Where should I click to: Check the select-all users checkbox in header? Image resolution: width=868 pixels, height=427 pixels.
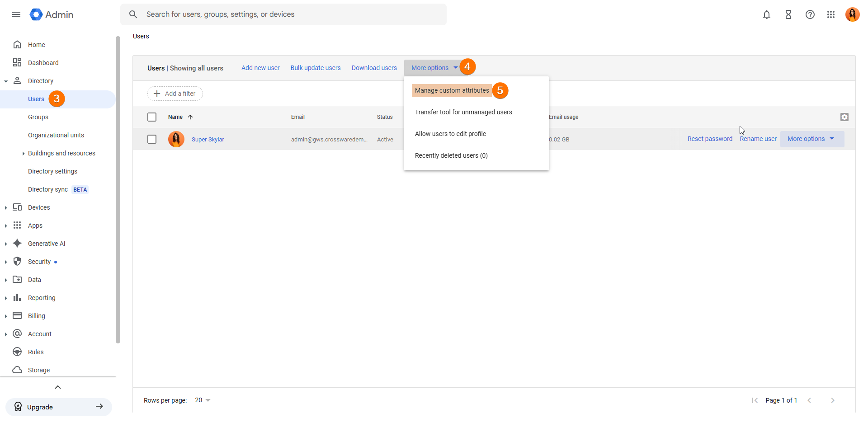152,117
